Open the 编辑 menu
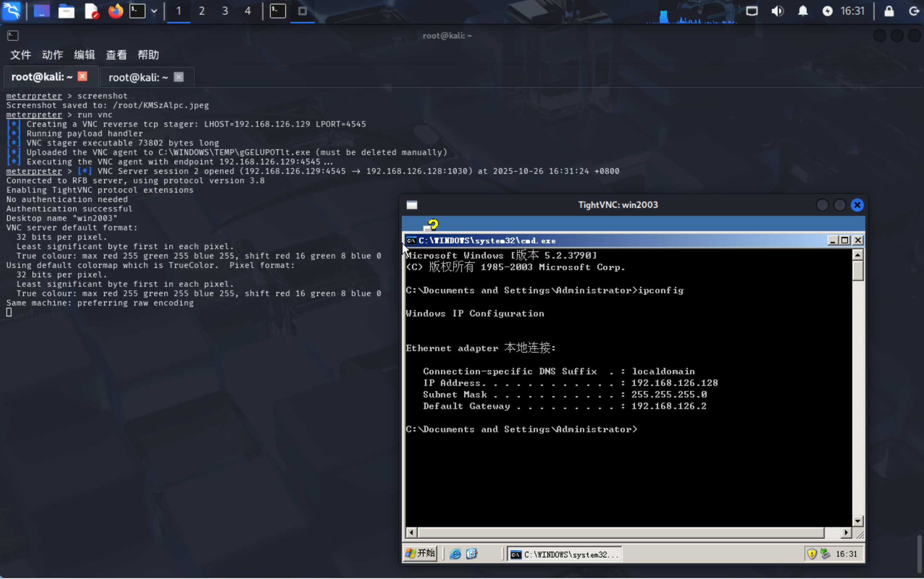Screen dimensions: 924x579 pos(84,55)
